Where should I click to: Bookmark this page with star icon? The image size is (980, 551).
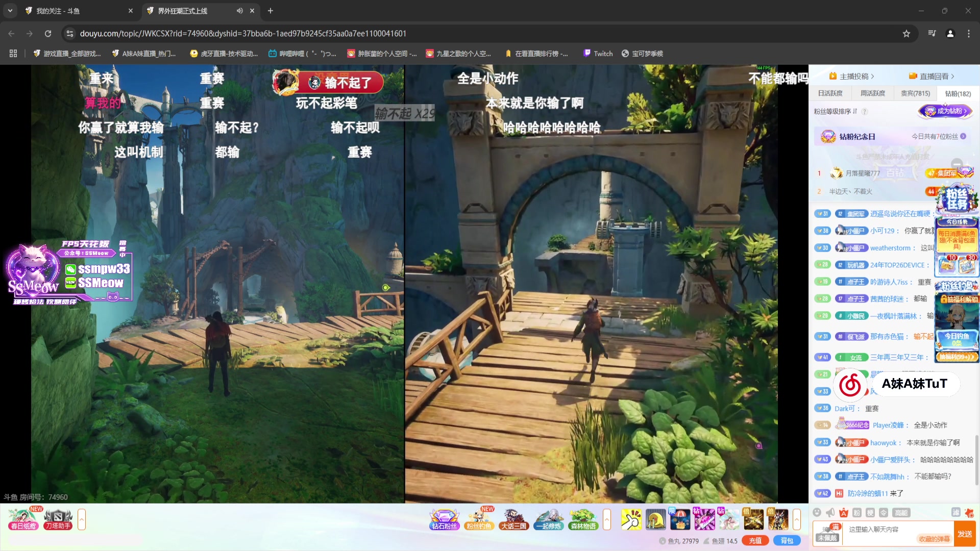(x=906, y=34)
